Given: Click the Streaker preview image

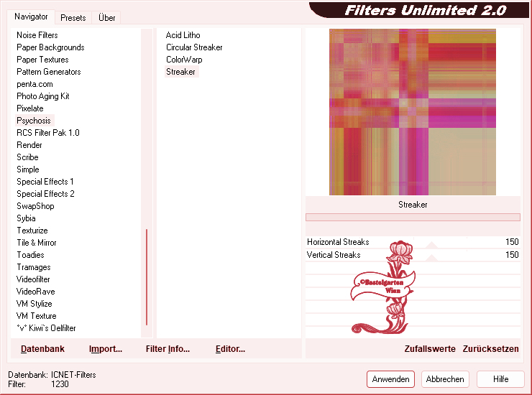Looking at the screenshot, I should click(413, 112).
